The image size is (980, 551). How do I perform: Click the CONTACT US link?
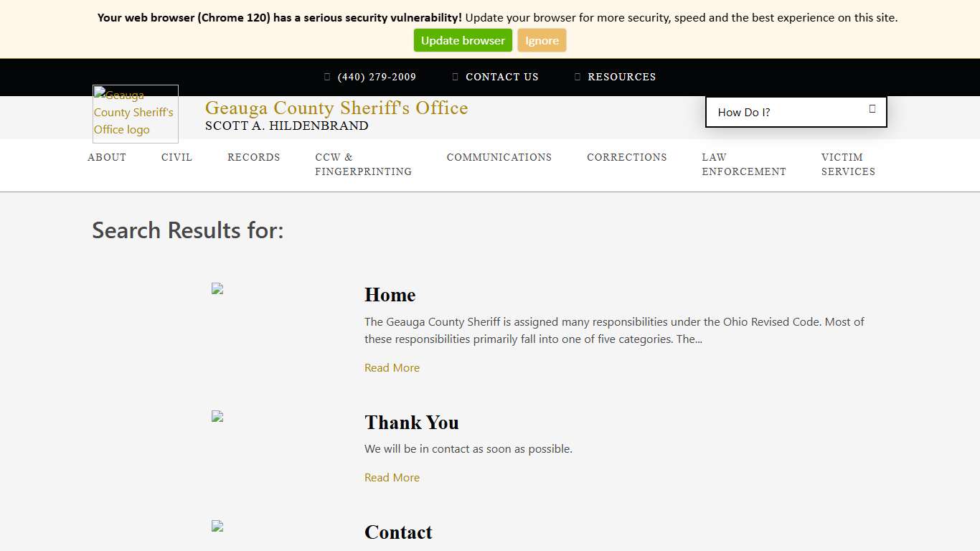tap(502, 77)
